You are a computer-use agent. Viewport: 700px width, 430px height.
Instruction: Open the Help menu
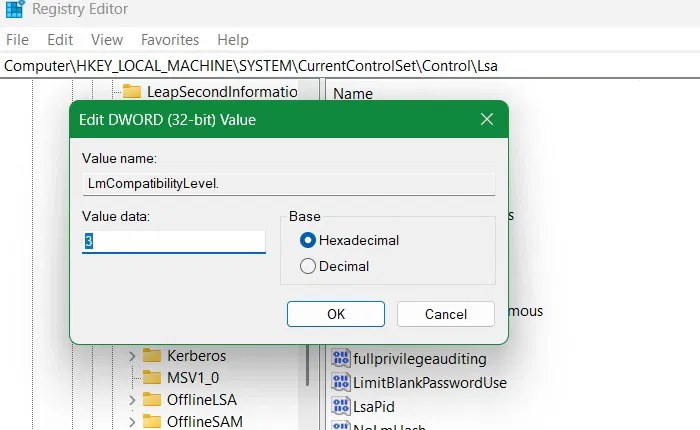233,40
